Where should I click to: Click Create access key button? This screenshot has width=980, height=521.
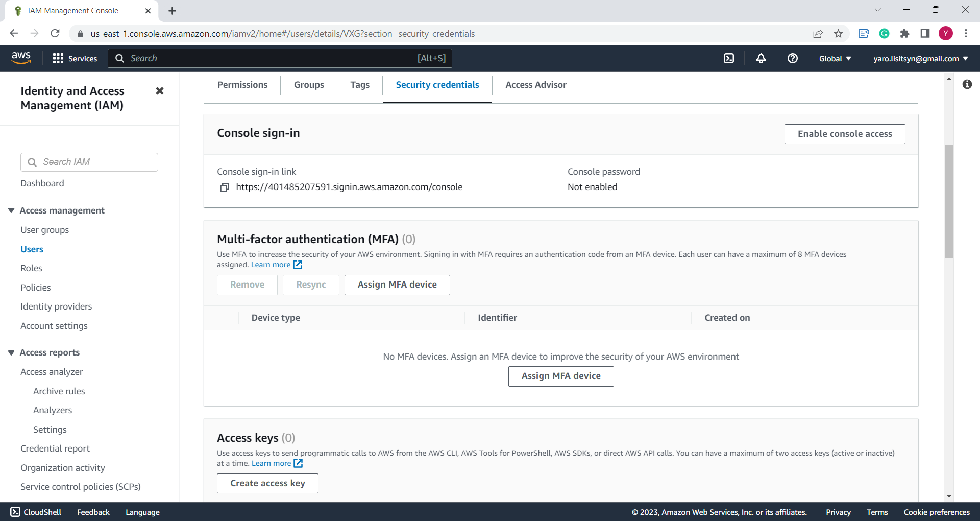(267, 483)
